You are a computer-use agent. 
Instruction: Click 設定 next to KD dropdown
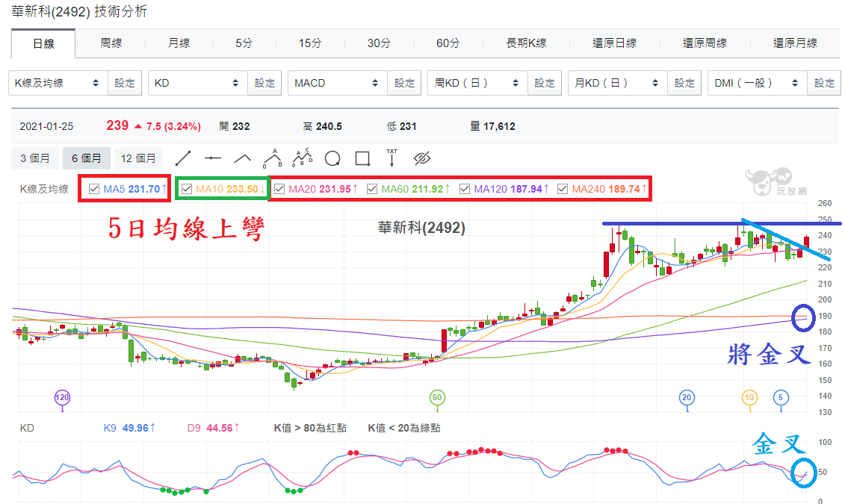coord(264,83)
